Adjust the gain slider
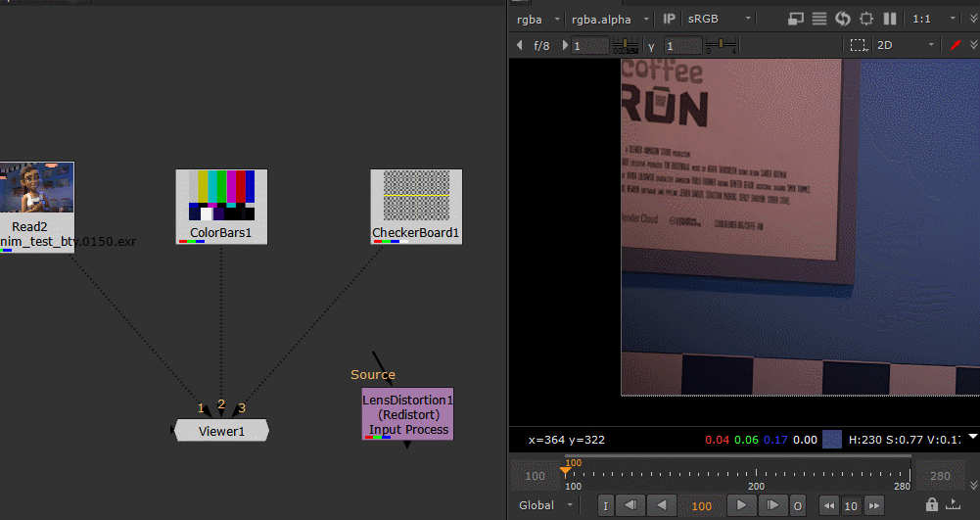980x520 pixels. click(626, 45)
